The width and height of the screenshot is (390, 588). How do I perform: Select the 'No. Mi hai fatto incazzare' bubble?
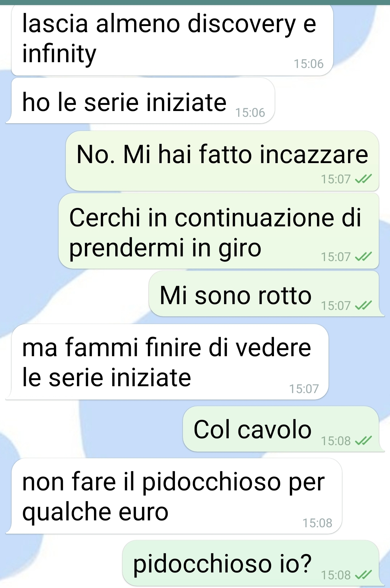222,161
